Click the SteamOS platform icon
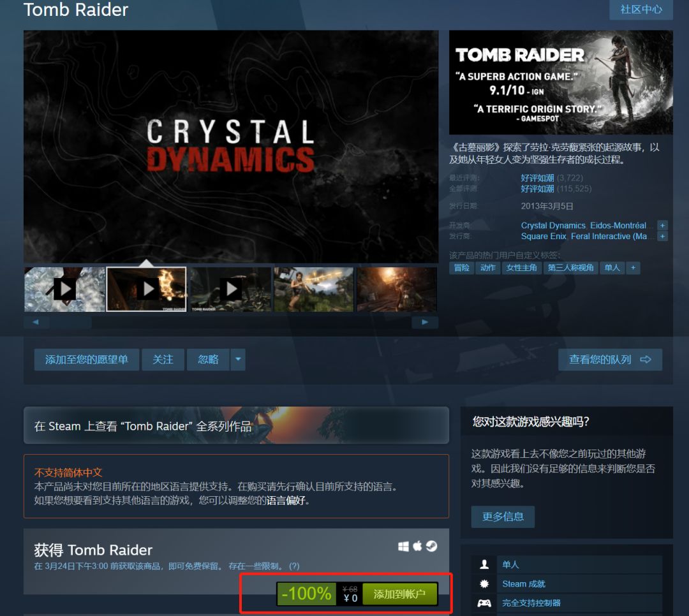 [433, 546]
